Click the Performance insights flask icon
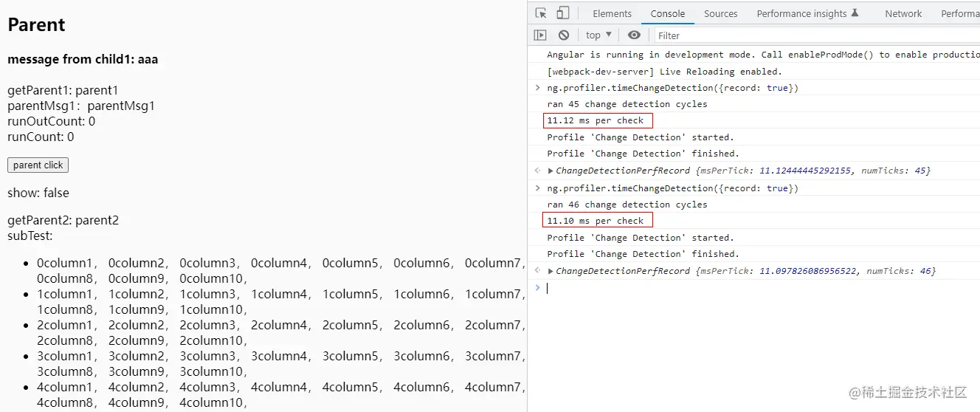 coord(855,13)
